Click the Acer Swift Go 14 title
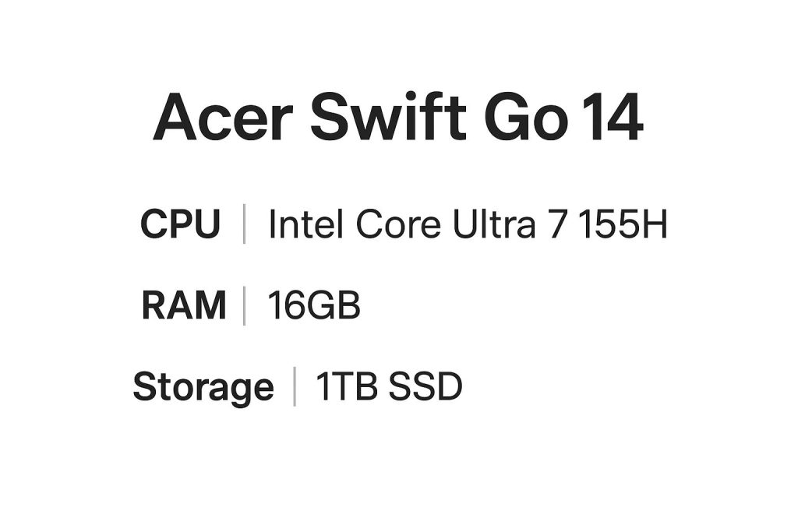The width and height of the screenshot is (798, 532). pos(398,118)
